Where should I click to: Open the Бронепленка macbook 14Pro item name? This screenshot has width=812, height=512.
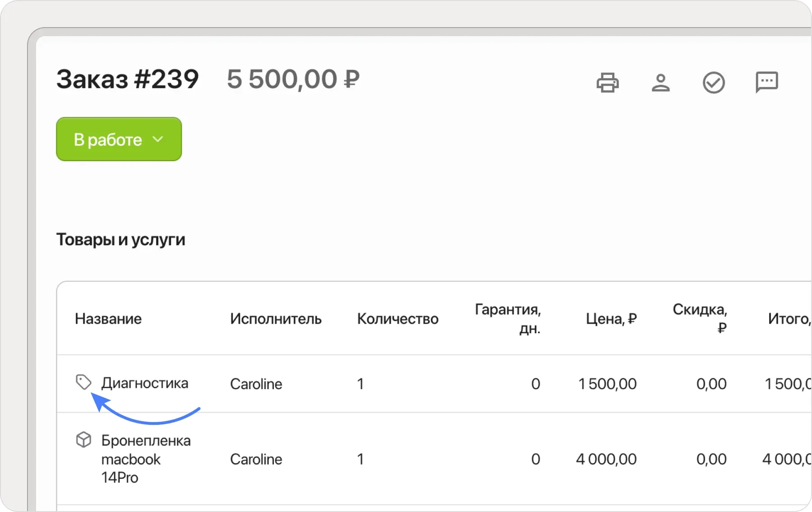tap(146, 459)
